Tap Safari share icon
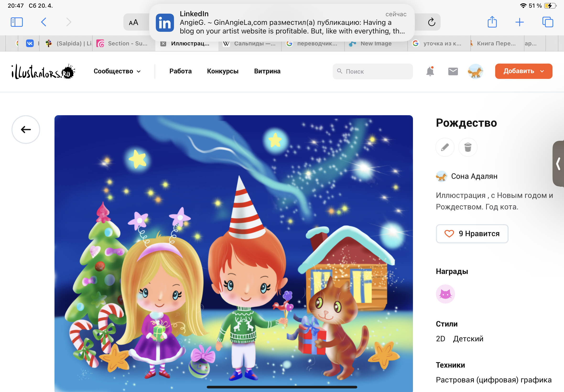 pyautogui.click(x=492, y=22)
